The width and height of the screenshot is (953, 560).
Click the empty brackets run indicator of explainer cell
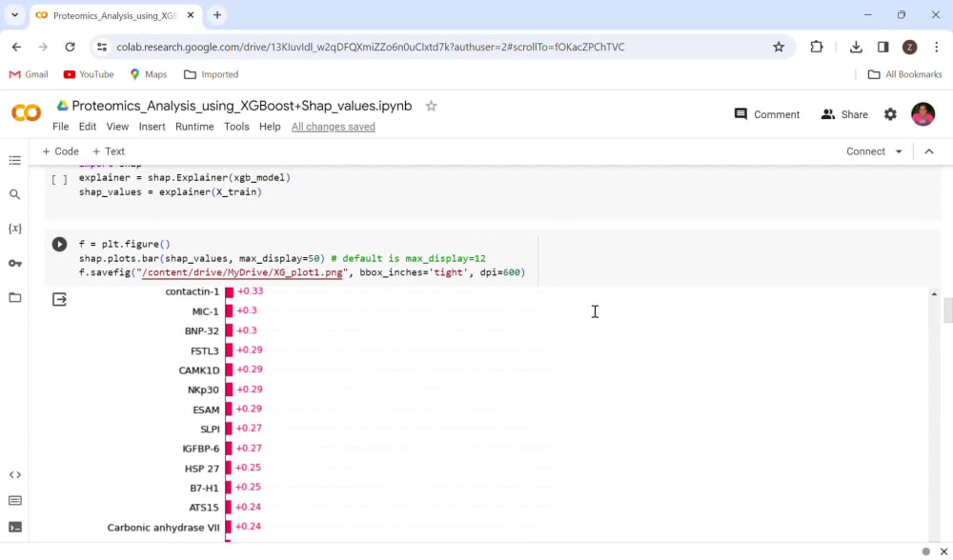pos(59,179)
